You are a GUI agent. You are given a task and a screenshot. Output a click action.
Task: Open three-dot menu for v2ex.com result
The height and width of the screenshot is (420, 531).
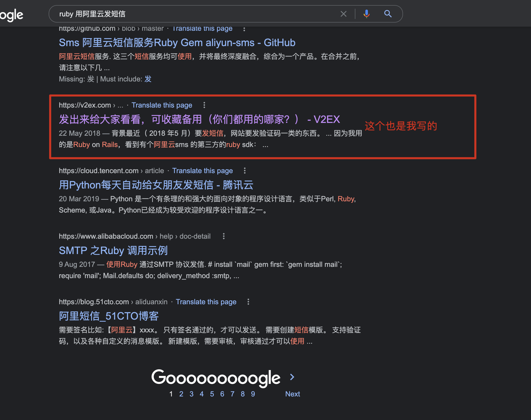point(204,105)
